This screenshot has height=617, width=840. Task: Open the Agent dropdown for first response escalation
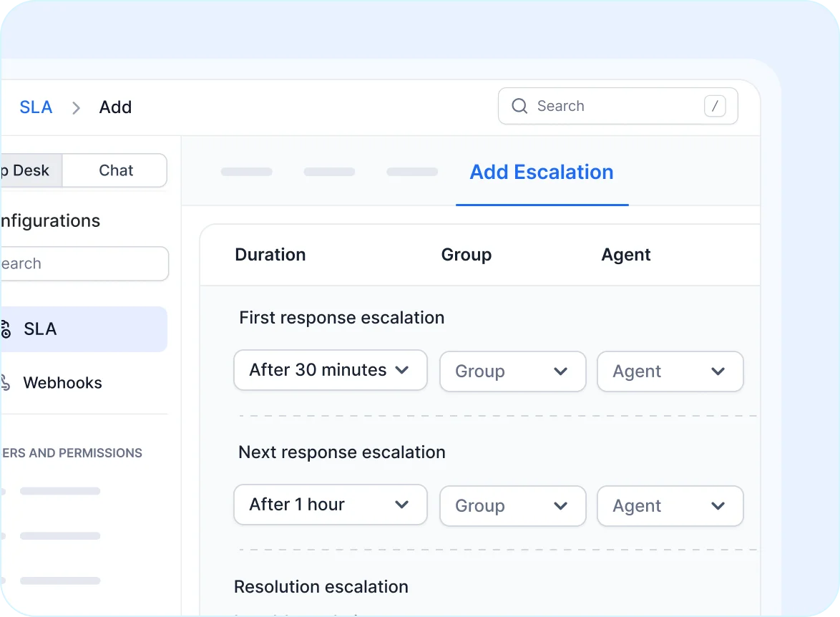670,371
